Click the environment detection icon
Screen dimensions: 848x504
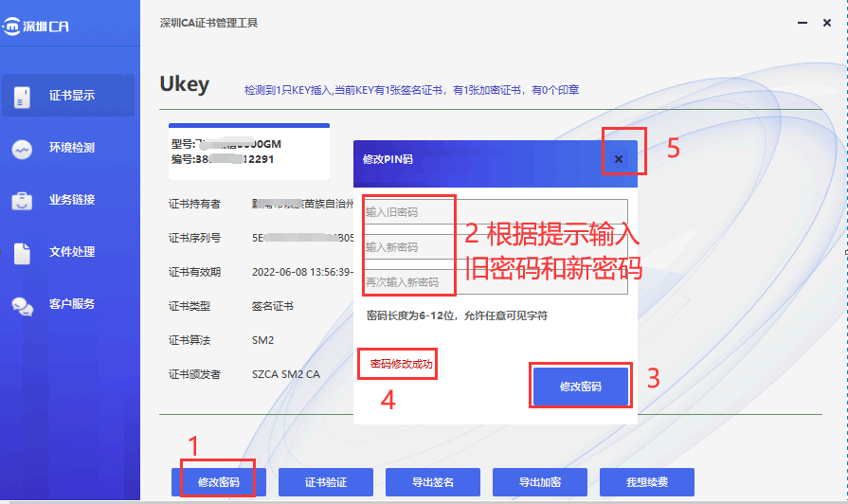tap(22, 148)
